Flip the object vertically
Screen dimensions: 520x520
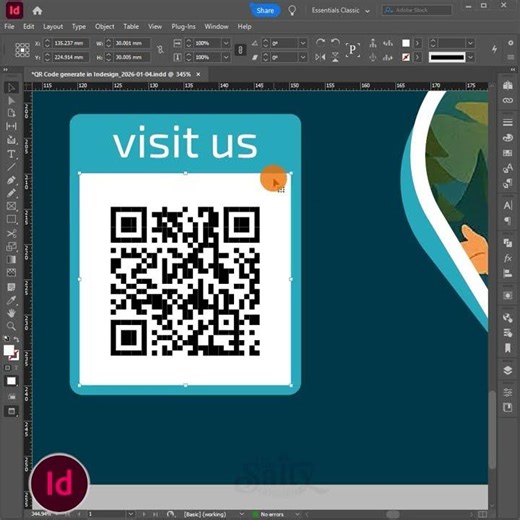tap(335, 57)
